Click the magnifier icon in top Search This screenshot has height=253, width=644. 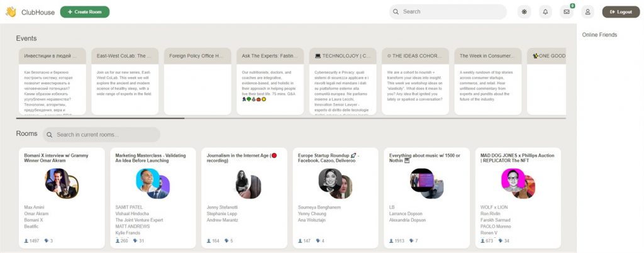tap(396, 12)
